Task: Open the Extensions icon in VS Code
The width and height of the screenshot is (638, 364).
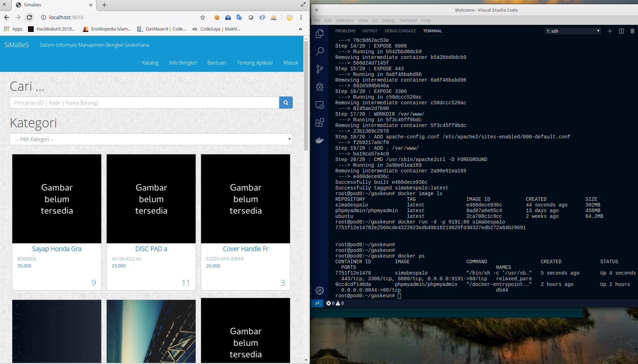Action: click(x=320, y=123)
